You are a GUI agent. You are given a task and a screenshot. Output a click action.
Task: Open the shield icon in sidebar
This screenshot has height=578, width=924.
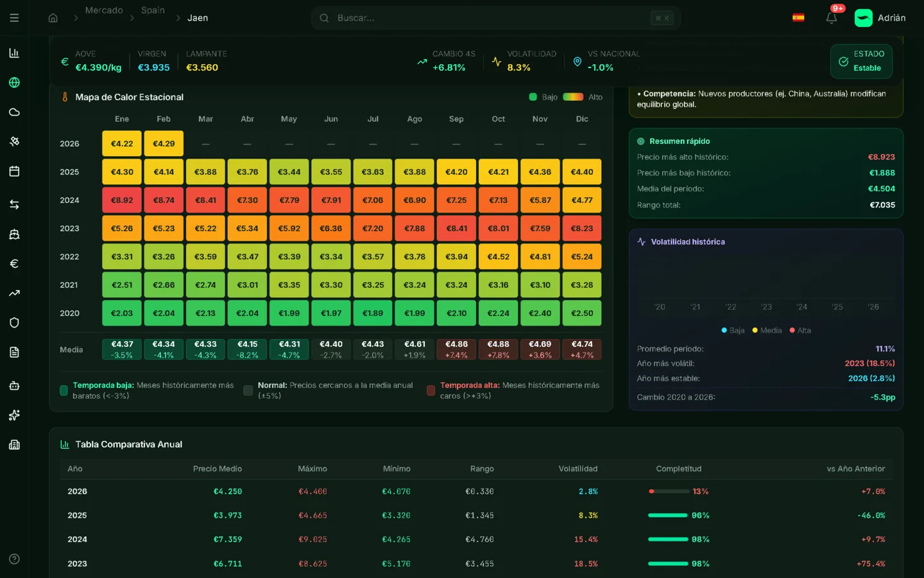(x=14, y=322)
